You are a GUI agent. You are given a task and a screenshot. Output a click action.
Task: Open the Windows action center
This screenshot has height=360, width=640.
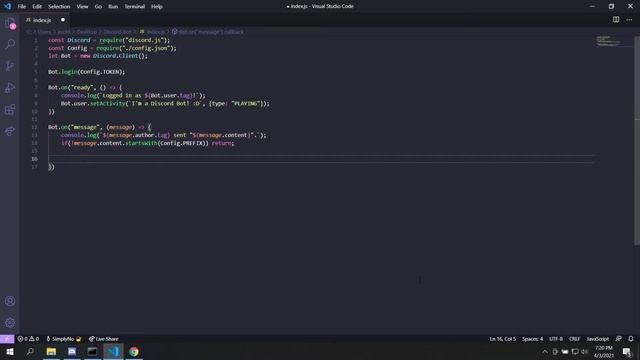pyautogui.click(x=627, y=351)
